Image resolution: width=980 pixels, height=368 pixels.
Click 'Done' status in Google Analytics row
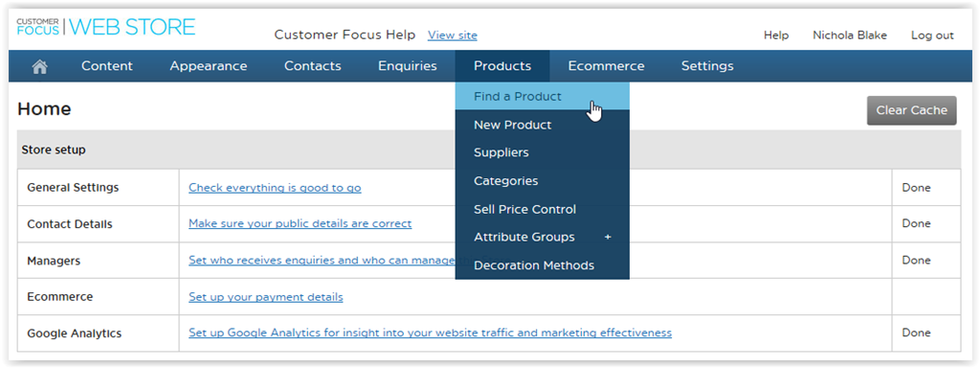[916, 333]
